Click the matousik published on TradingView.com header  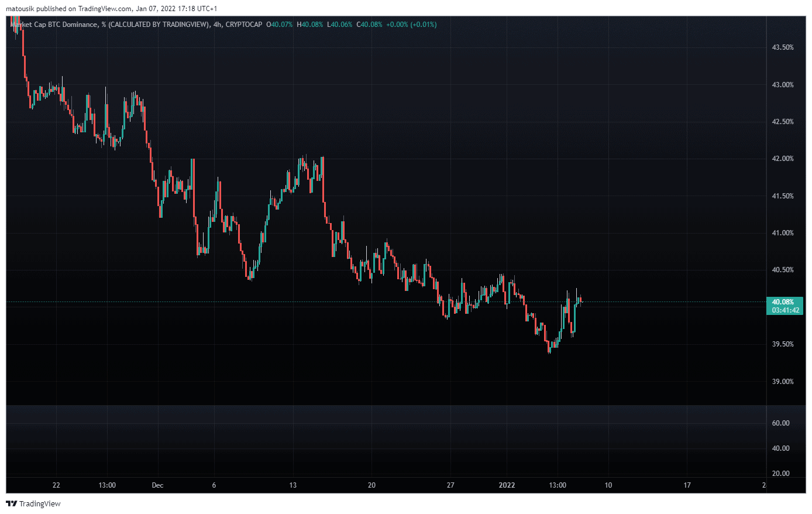coord(111,9)
